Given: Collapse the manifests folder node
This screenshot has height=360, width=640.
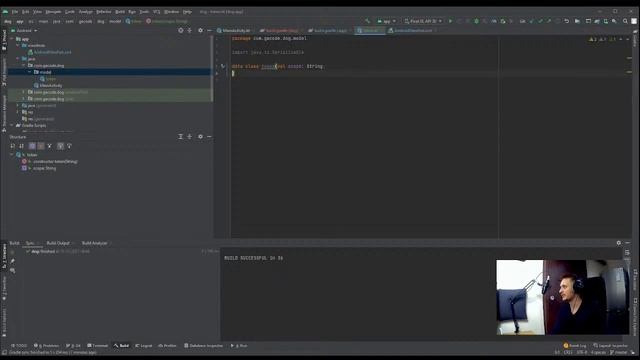Looking at the screenshot, I should point(18,46).
